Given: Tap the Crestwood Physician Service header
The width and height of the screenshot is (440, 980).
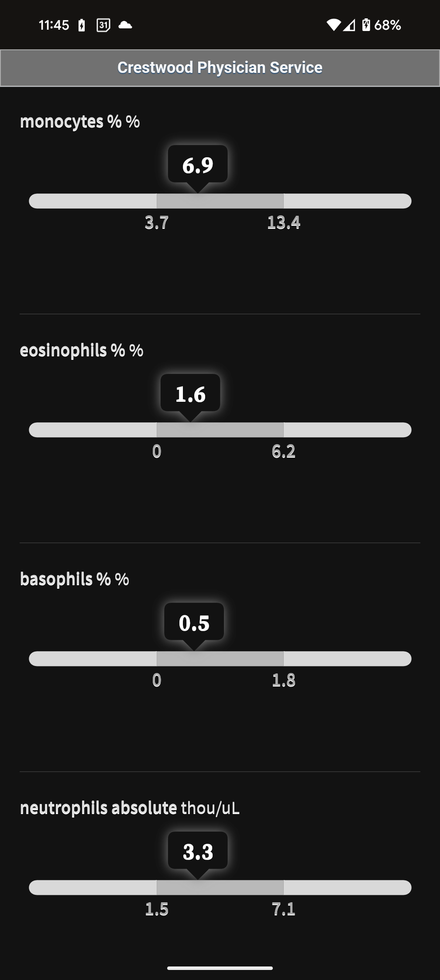Looking at the screenshot, I should click(x=220, y=68).
